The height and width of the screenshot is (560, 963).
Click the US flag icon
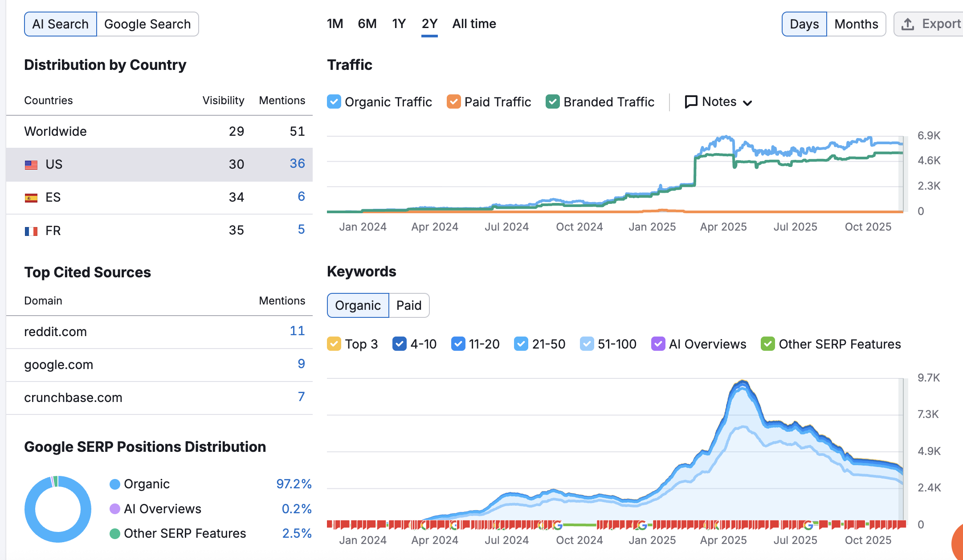(x=31, y=165)
